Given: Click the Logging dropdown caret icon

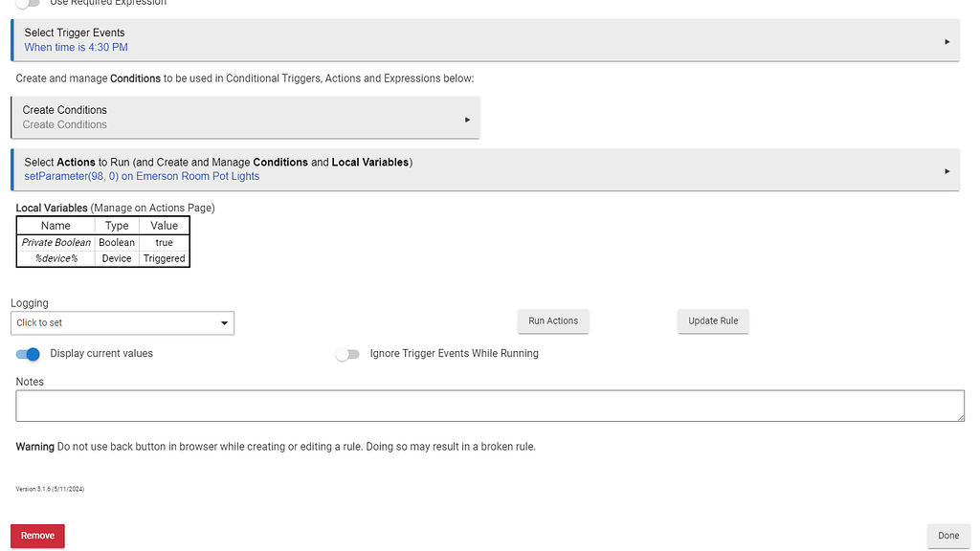Looking at the screenshot, I should [225, 323].
